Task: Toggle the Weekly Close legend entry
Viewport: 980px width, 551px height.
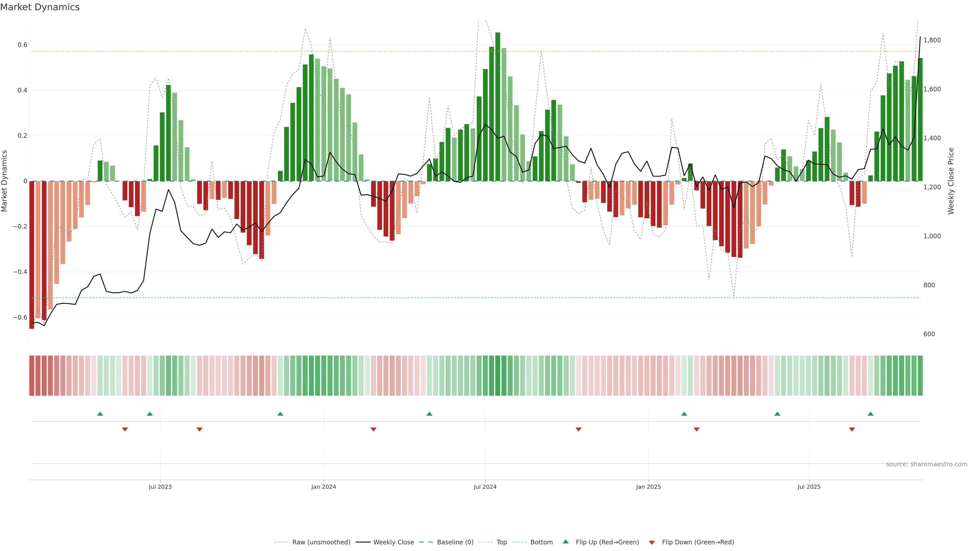Action: point(393,542)
